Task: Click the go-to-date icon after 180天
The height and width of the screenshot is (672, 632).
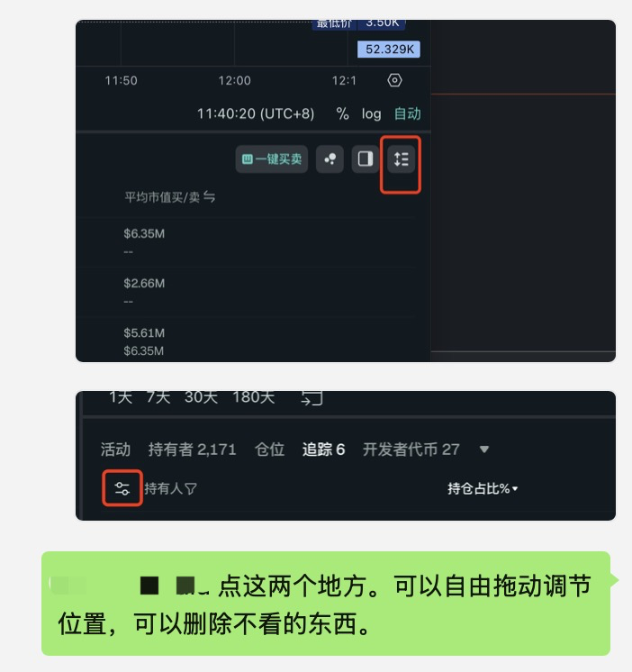Action: (311, 398)
